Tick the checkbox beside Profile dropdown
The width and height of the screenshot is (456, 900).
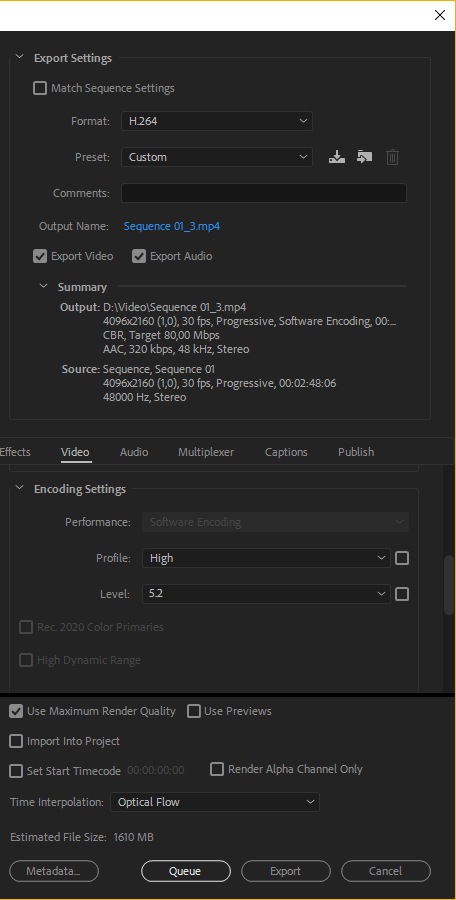coord(402,558)
